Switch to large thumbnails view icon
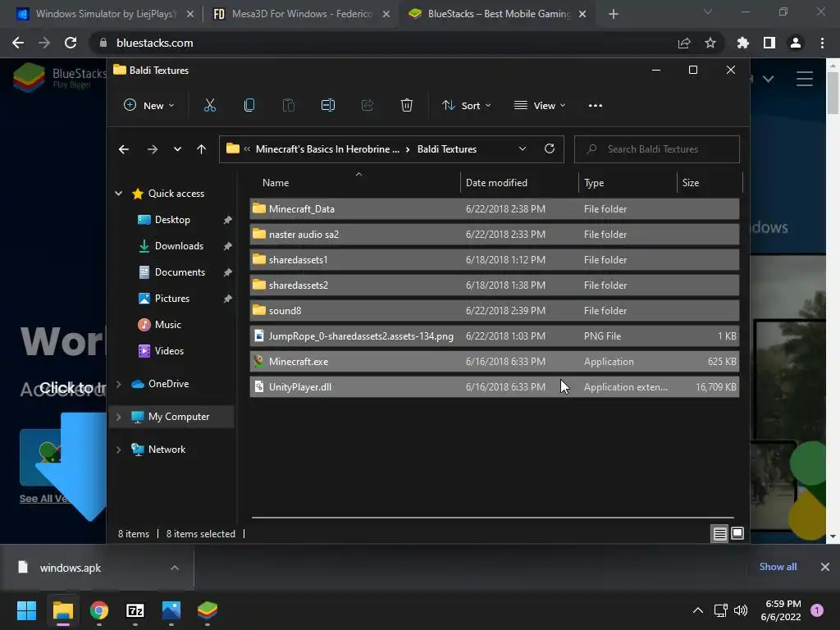 (x=737, y=533)
